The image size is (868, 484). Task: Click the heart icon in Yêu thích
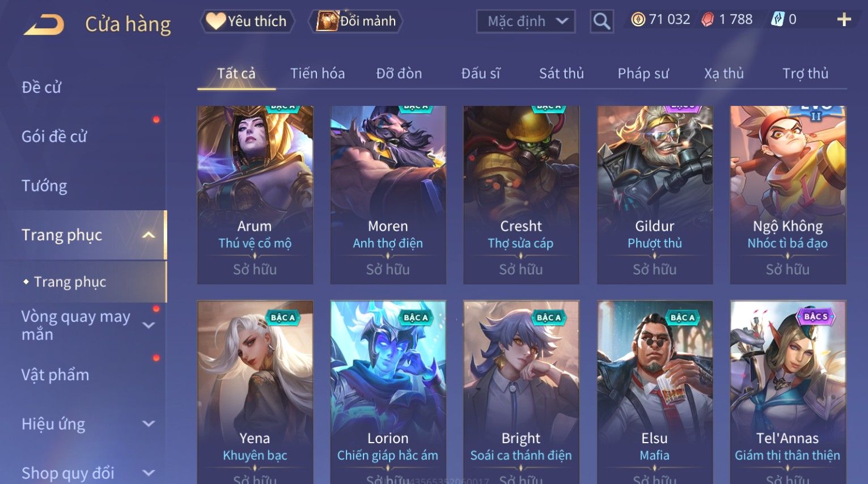pos(215,22)
